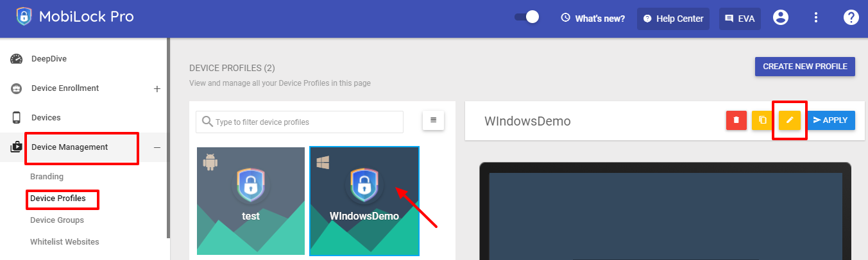Select Device Management in the sidebar
This screenshot has width=868, height=260.
(x=69, y=147)
